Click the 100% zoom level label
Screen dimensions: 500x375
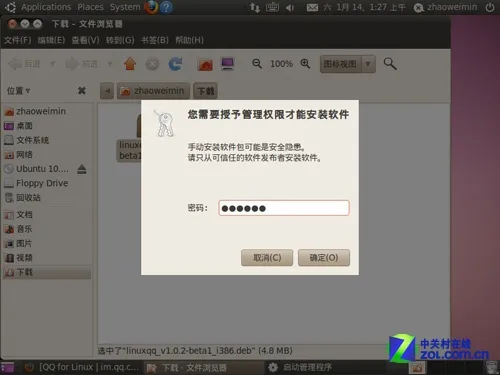pyautogui.click(x=281, y=64)
